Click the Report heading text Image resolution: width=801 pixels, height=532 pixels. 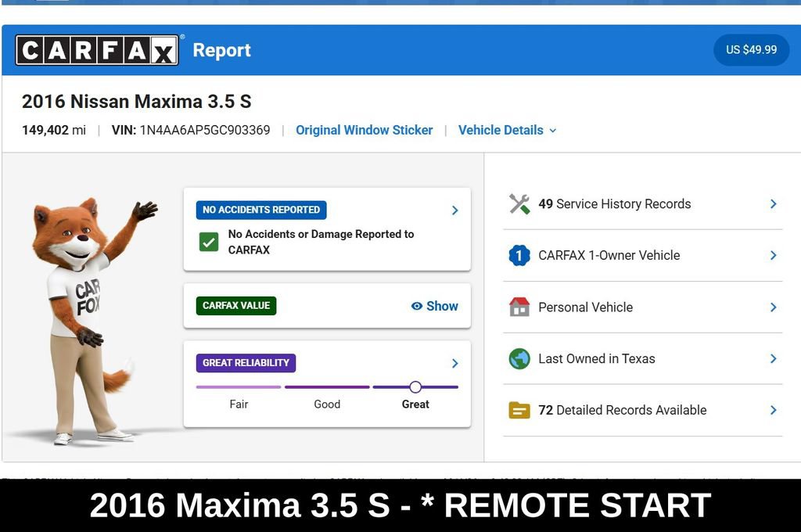221,50
